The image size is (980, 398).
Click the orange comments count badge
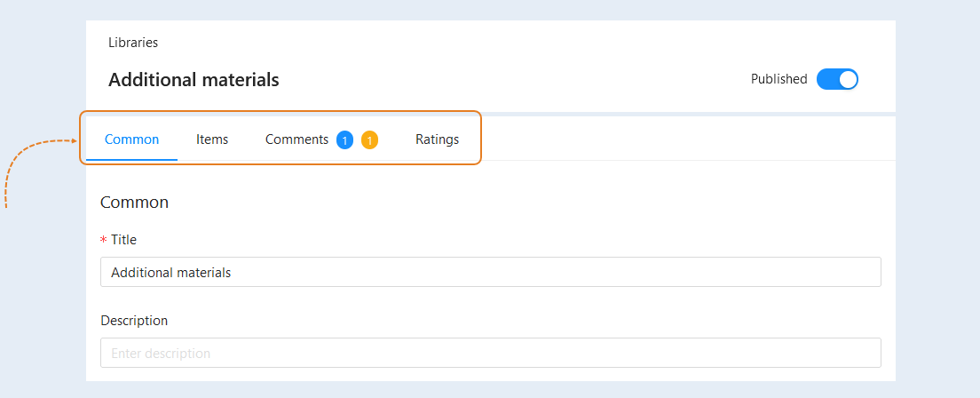pos(369,140)
